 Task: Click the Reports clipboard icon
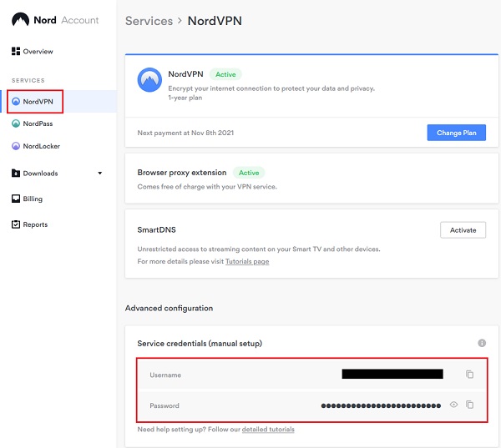16,224
